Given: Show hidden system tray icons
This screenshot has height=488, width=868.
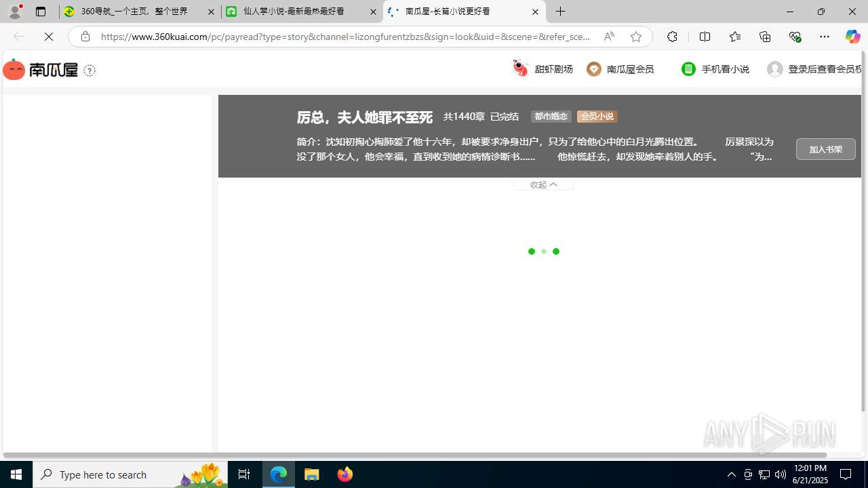Looking at the screenshot, I should click(731, 474).
